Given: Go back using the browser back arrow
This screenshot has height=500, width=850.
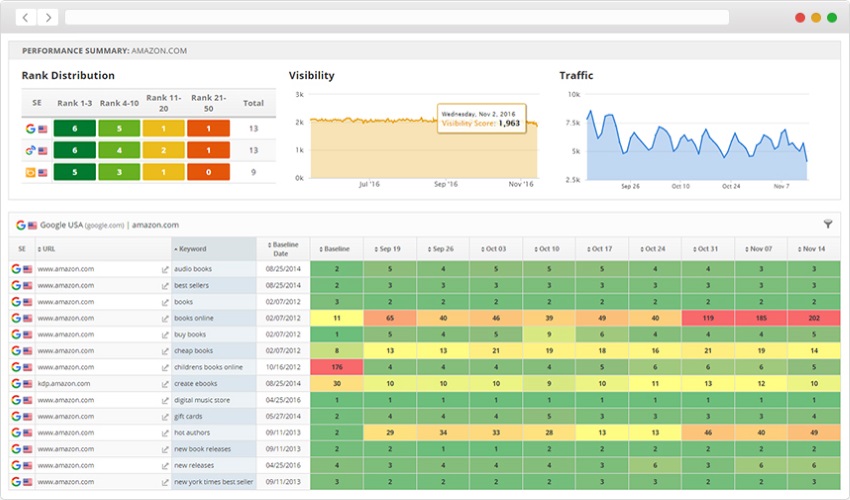Looking at the screenshot, I should click(x=25, y=17).
